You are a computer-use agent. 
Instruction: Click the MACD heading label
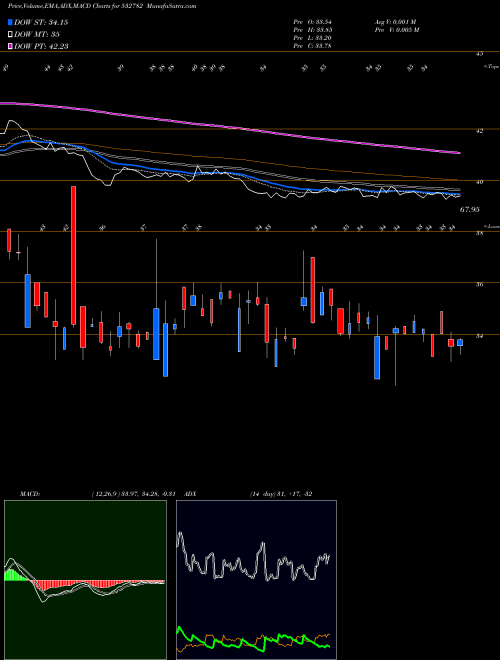(29, 494)
